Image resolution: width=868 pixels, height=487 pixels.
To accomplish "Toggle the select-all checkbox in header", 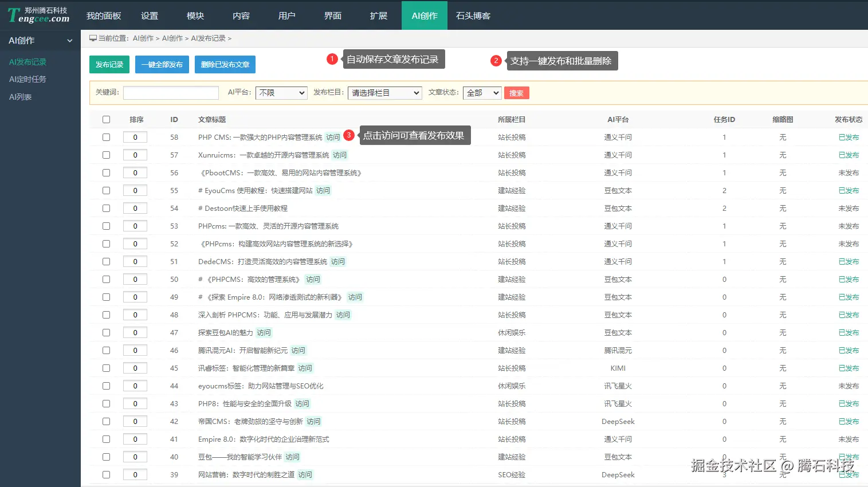I will tap(106, 120).
